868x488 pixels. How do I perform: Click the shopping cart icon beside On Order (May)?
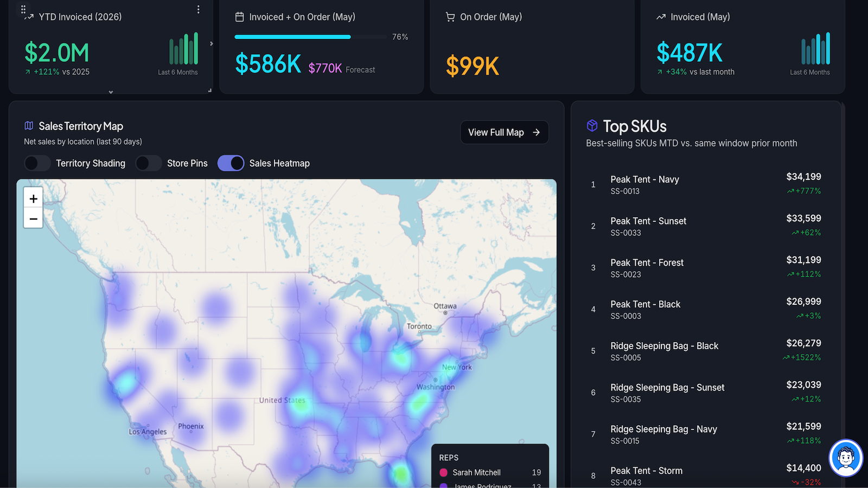point(450,17)
